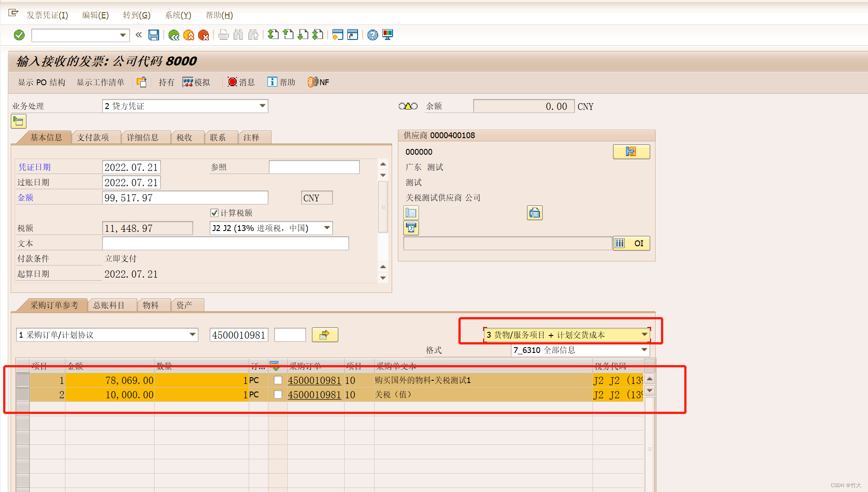Click the red Cancel icon in toolbar

[x=203, y=35]
